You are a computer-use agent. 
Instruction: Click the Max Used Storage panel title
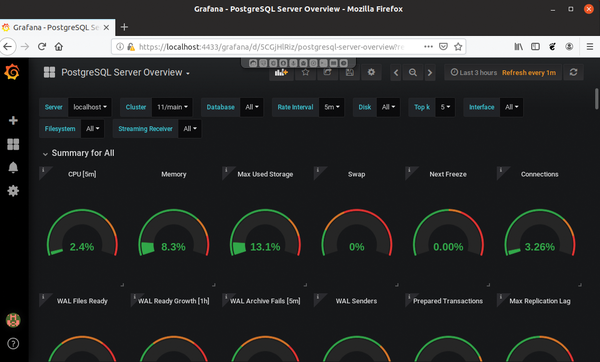click(x=265, y=174)
